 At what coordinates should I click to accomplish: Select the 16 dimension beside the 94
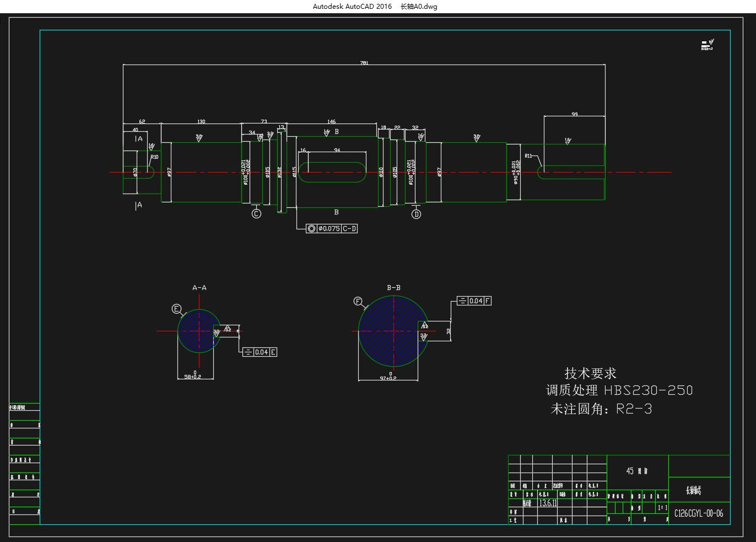click(303, 150)
